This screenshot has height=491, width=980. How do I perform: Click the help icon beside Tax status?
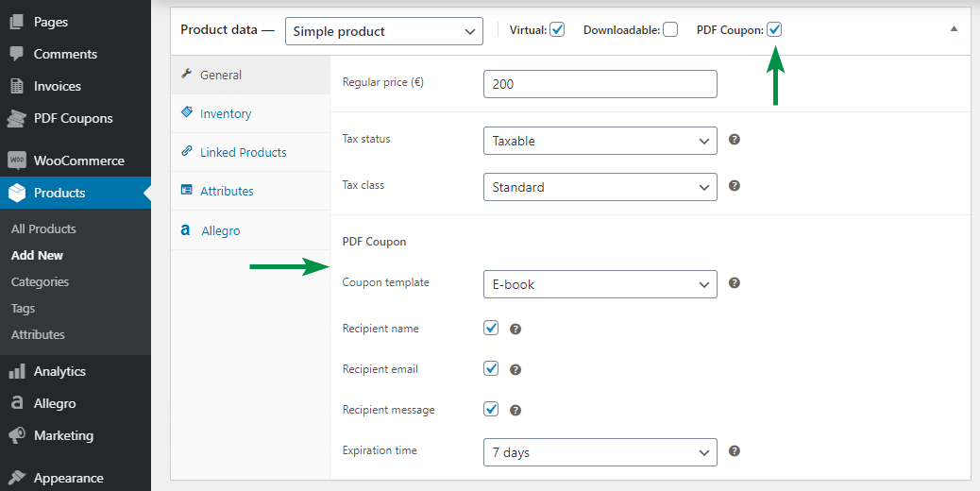tap(735, 140)
